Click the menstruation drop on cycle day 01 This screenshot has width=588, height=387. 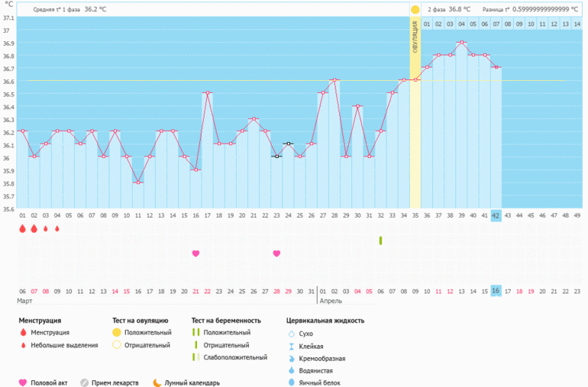point(22,228)
